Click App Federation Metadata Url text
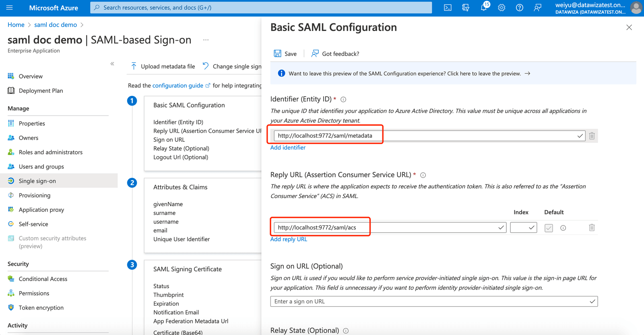 [191, 321]
